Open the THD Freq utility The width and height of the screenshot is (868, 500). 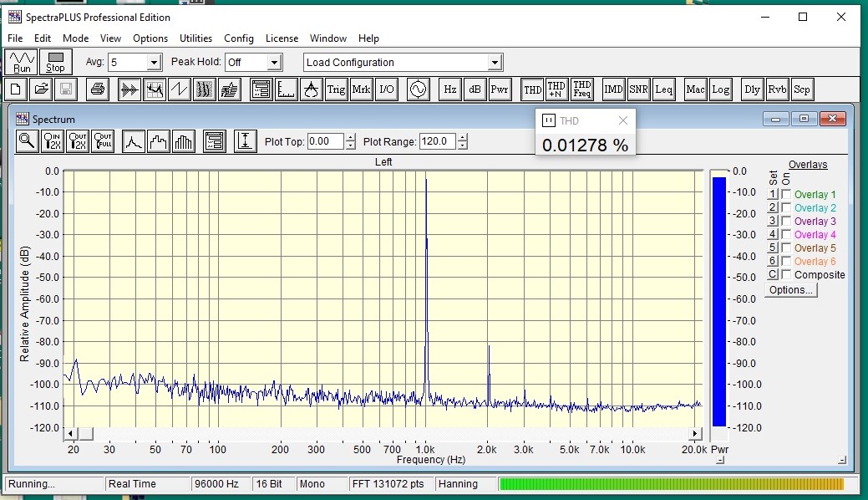[581, 89]
